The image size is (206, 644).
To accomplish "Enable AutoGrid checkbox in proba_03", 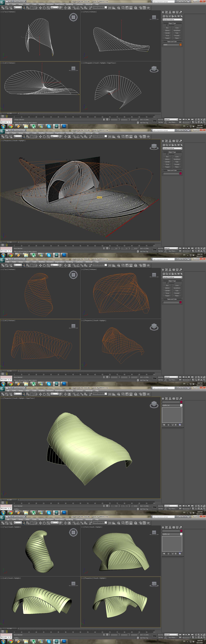I will point(167,283).
